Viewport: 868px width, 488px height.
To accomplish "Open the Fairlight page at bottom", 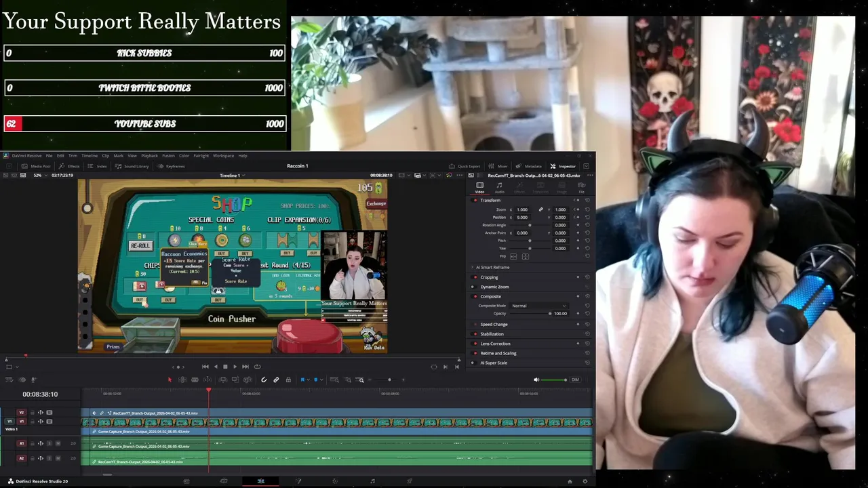I will click(372, 481).
